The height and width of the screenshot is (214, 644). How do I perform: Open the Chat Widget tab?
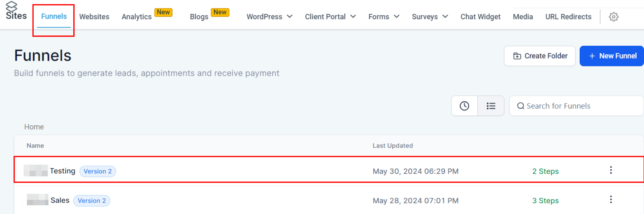[x=480, y=16]
